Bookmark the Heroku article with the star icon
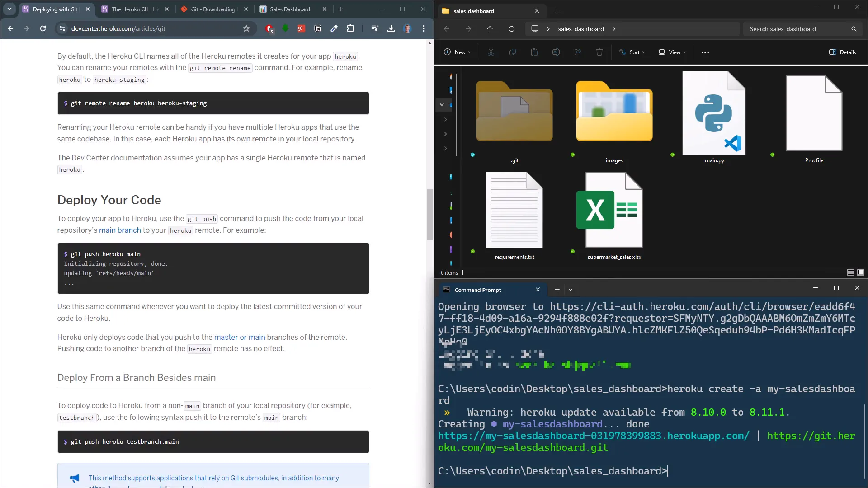Viewport: 868px width, 488px height. point(246,28)
